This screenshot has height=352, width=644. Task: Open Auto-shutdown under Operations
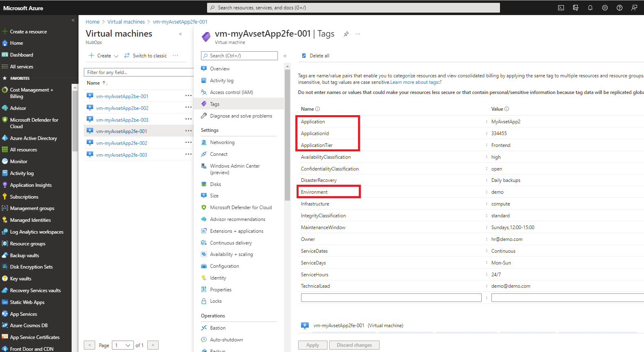pos(226,340)
